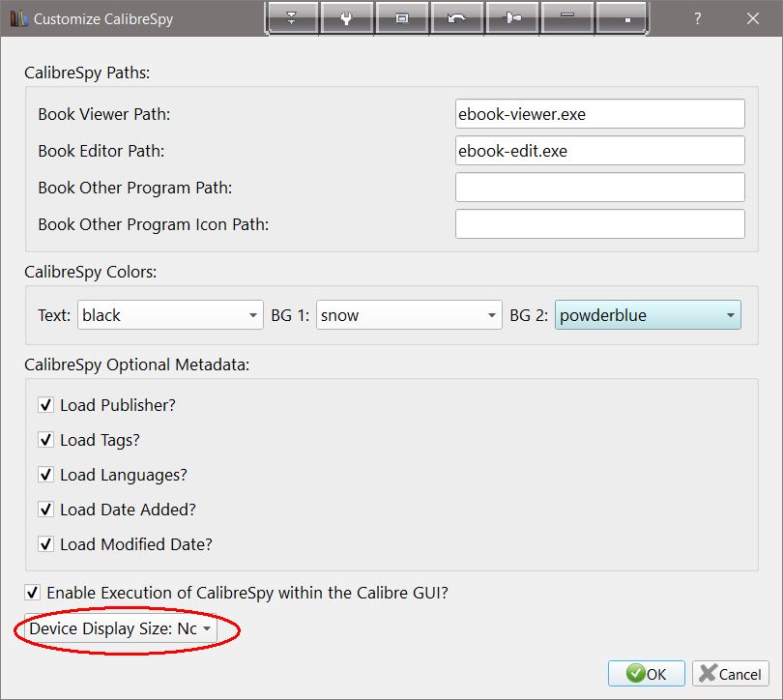Click the Book Other Program Path field
The image size is (783, 700).
coord(599,188)
